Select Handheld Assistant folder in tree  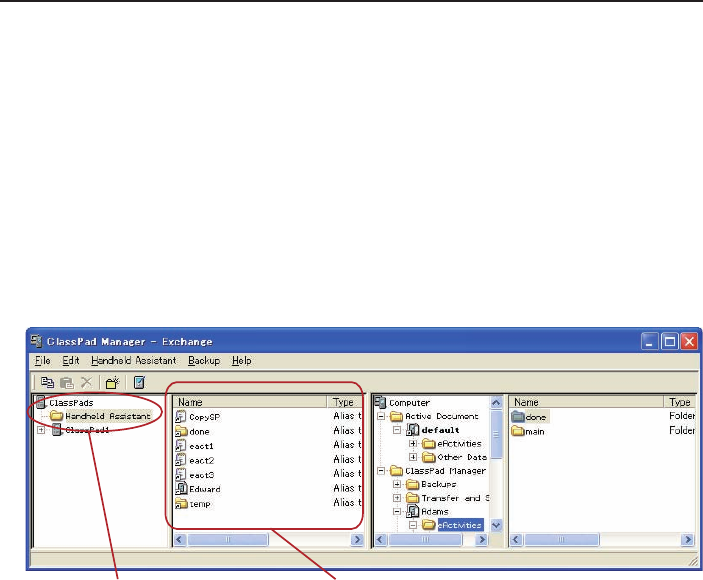[108, 416]
